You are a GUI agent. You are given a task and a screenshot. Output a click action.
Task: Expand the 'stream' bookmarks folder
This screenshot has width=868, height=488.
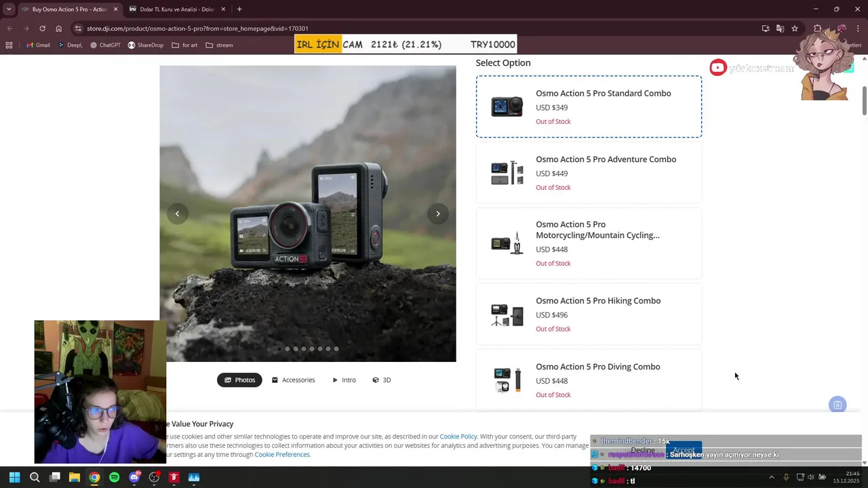pyautogui.click(x=219, y=45)
